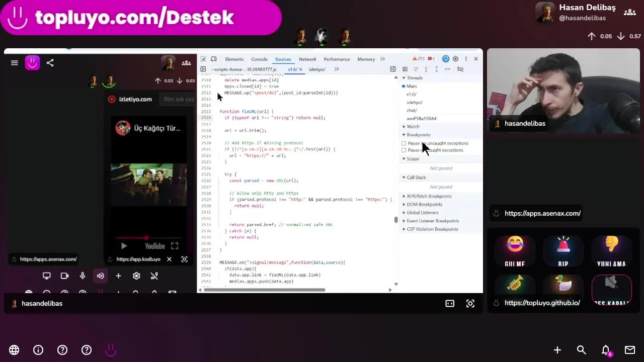Play the YouTube video
This screenshot has width=644, height=362.
[124, 246]
